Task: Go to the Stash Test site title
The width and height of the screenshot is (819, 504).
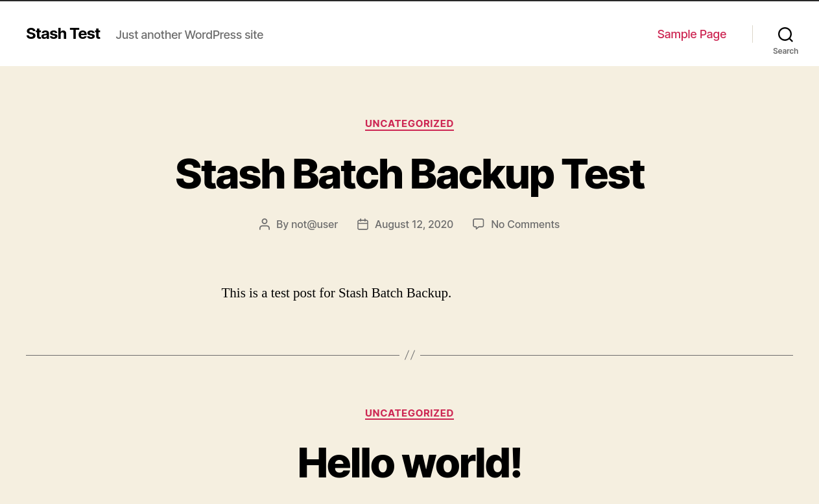Action: pos(63,34)
